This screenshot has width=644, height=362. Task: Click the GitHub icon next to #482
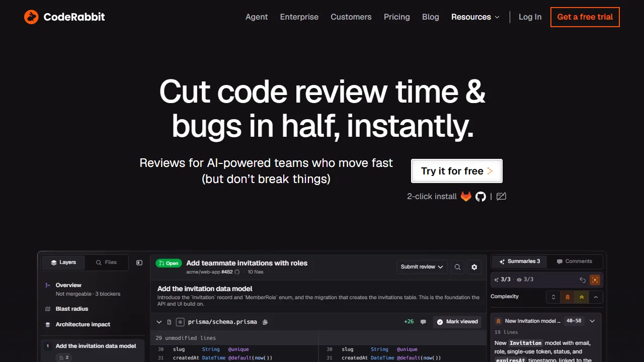[x=237, y=272]
